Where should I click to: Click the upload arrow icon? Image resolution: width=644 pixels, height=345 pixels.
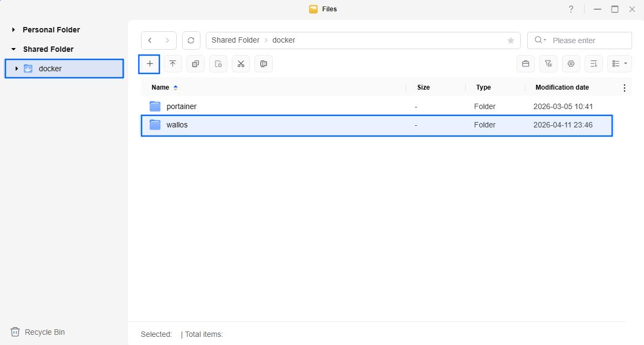tap(172, 64)
